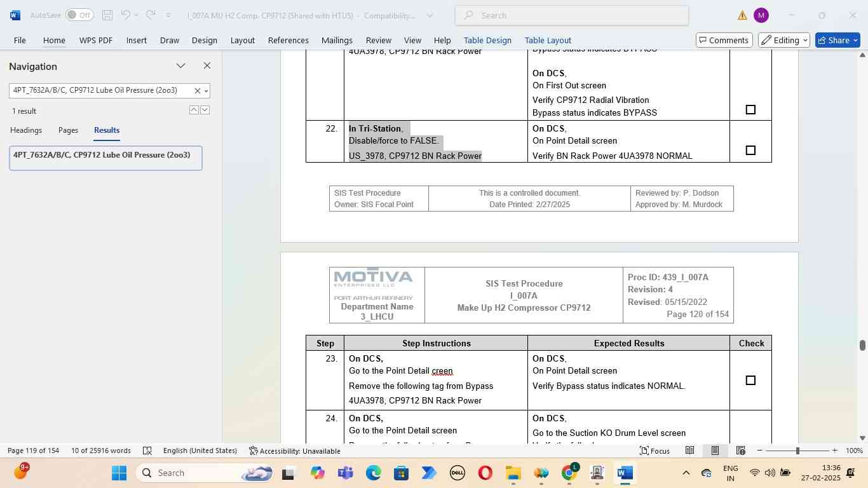
Task: Switch to the Insert tab
Action: click(x=137, y=40)
